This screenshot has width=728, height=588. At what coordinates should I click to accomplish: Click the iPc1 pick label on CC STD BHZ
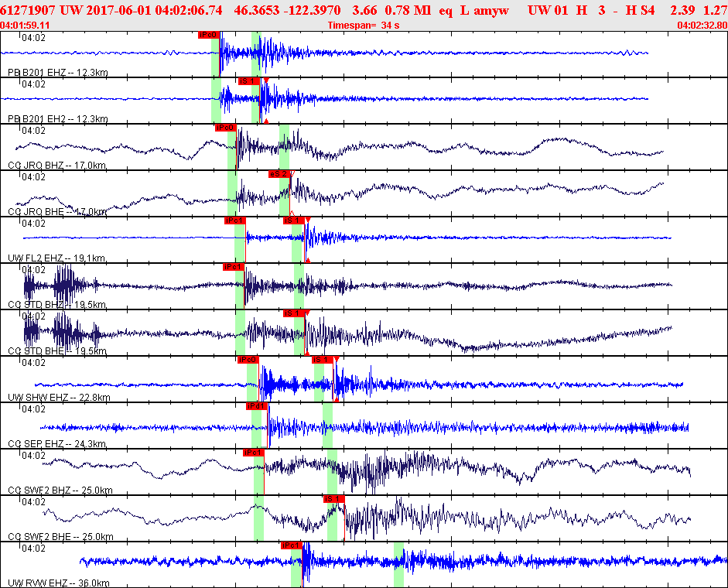click(x=234, y=267)
